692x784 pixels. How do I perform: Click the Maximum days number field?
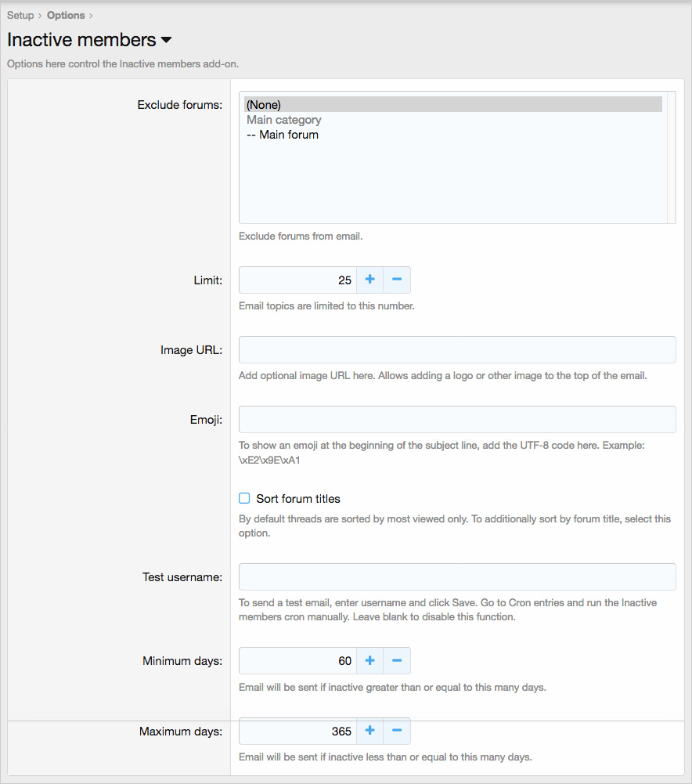tap(297, 731)
